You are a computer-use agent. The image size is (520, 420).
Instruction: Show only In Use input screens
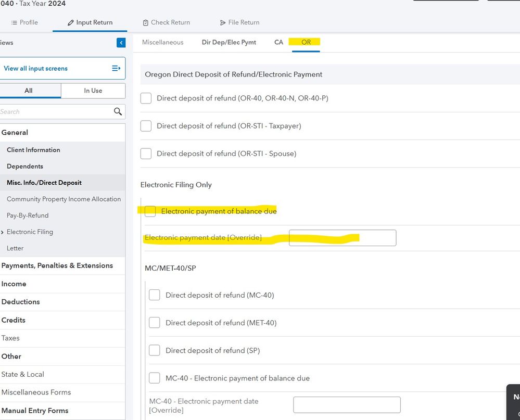coord(93,91)
